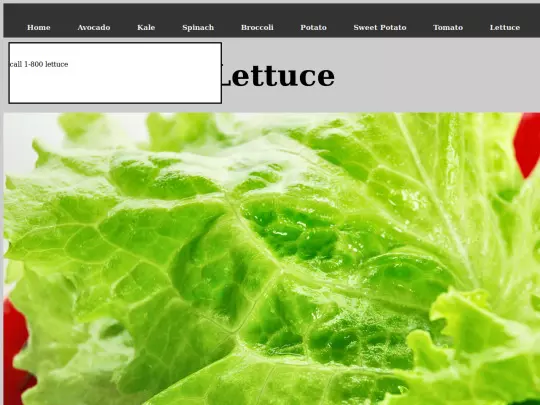Click the large Lettuce page heading

[x=278, y=76]
